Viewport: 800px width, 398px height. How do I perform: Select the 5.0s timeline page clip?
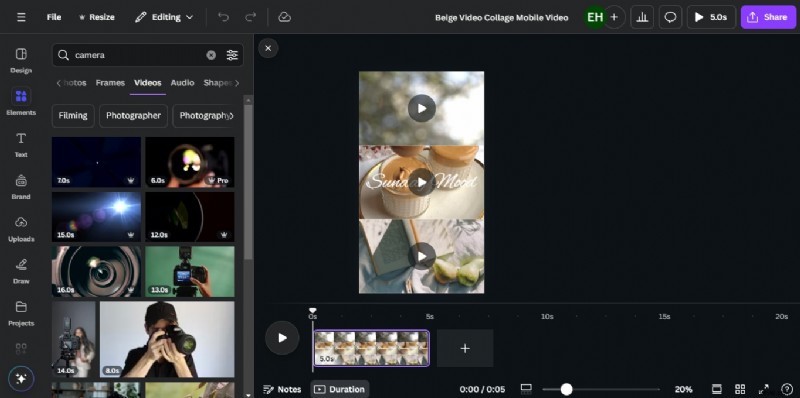click(x=371, y=348)
